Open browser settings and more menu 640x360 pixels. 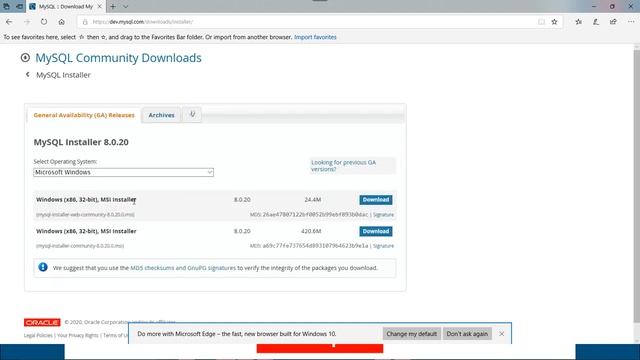pyautogui.click(x=631, y=22)
